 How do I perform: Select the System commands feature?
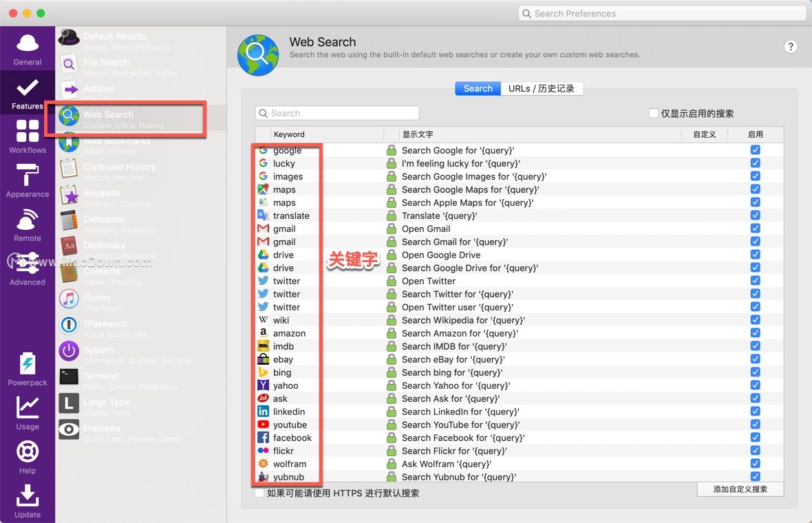click(141, 354)
